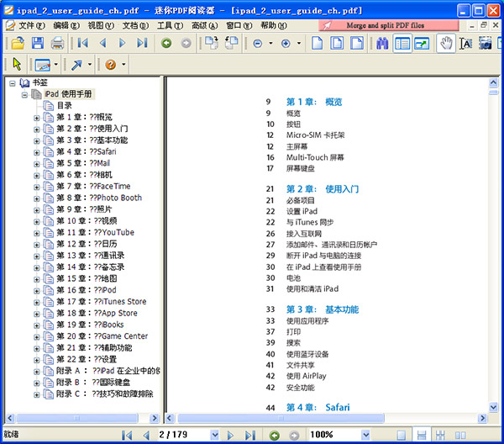Viewport: 504px width, 444px height.
Task: Click the blue arrow drawing tool
Action: 76,65
